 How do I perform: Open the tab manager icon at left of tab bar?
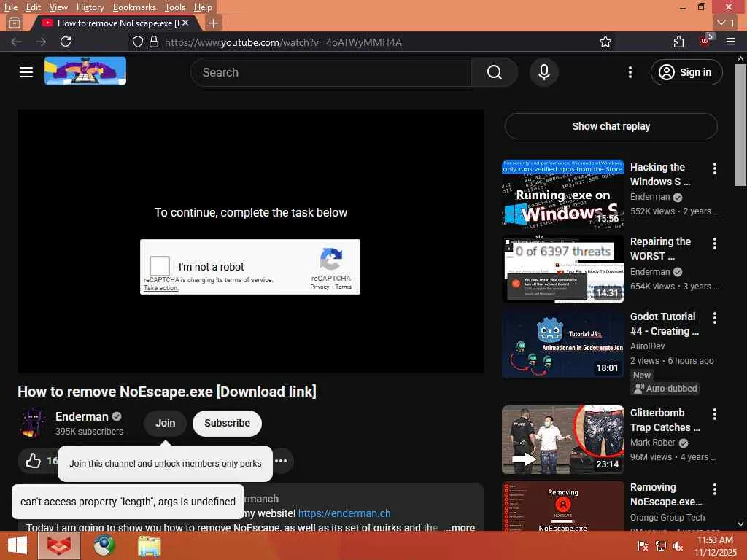[x=15, y=23]
